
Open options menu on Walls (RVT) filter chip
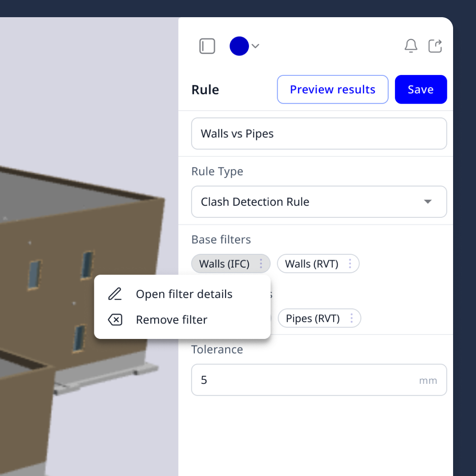pos(350,264)
